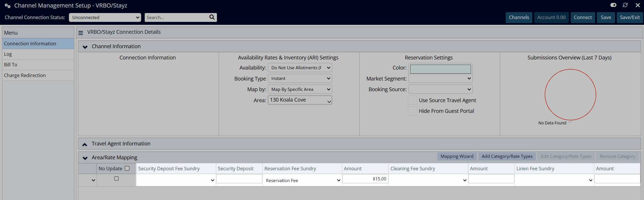Click the Security Deposit Fee Sundry column header

point(176,169)
